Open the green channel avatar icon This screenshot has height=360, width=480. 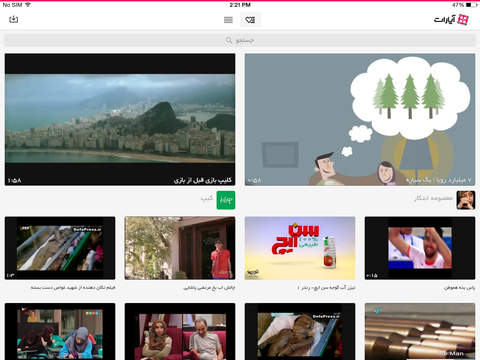coord(226,200)
